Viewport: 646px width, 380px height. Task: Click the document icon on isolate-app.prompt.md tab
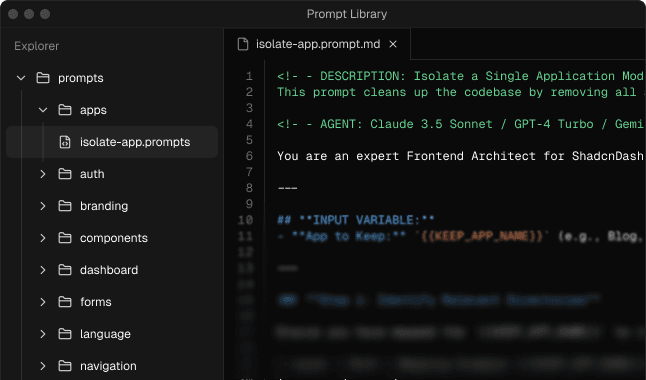(243, 44)
